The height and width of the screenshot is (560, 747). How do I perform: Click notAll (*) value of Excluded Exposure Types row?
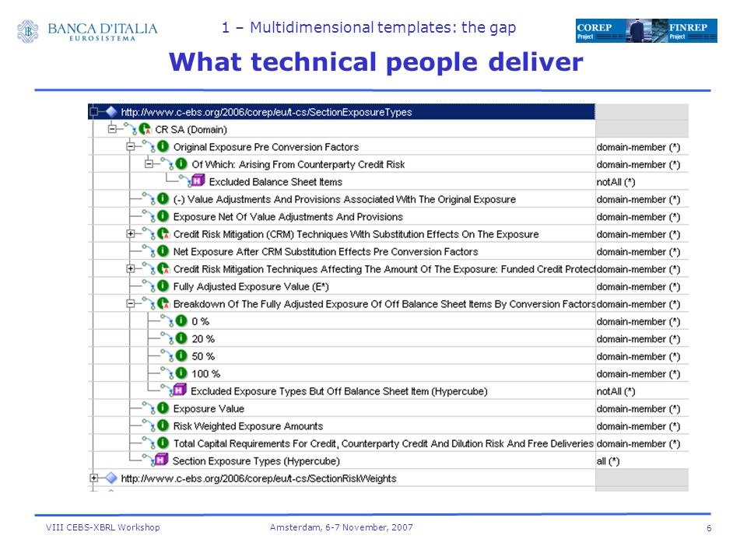[615, 391]
